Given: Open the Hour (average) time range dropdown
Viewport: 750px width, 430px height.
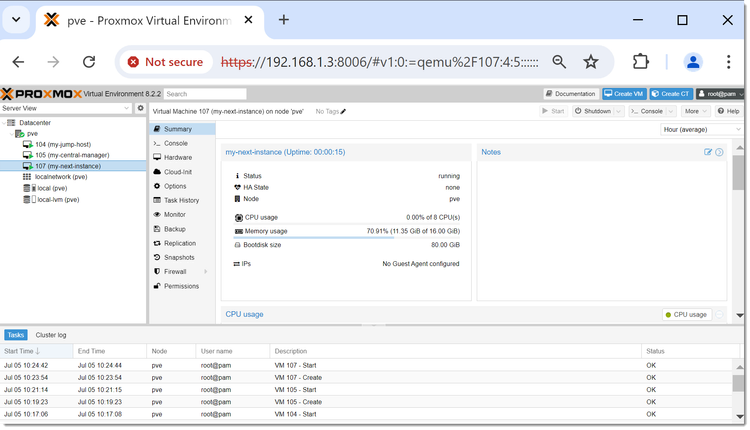Looking at the screenshot, I should 739,130.
